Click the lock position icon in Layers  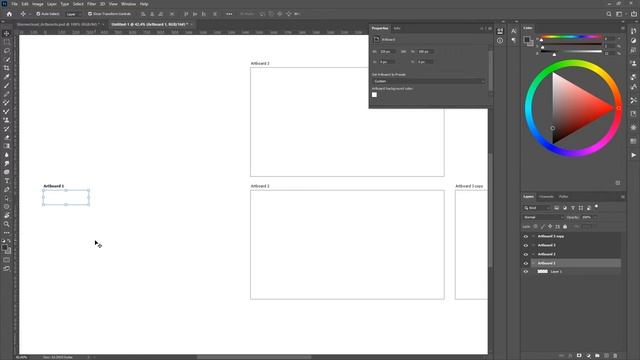pos(550,226)
